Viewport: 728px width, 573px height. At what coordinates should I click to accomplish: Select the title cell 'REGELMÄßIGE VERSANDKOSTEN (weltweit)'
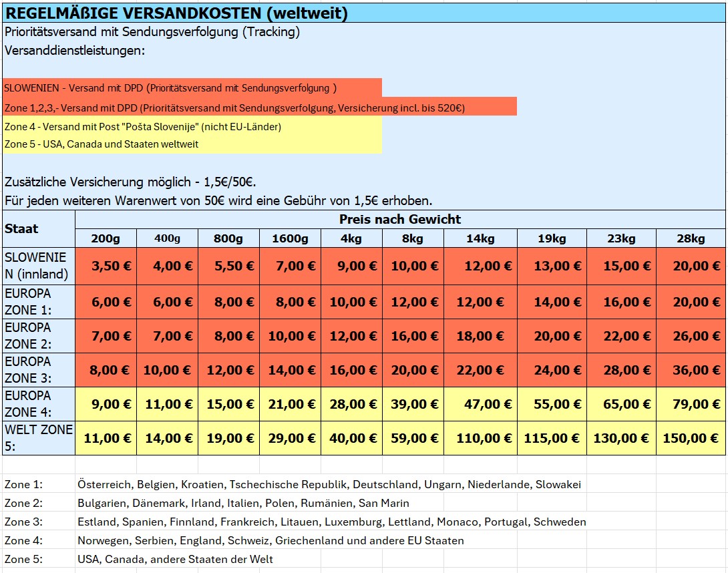364,13
